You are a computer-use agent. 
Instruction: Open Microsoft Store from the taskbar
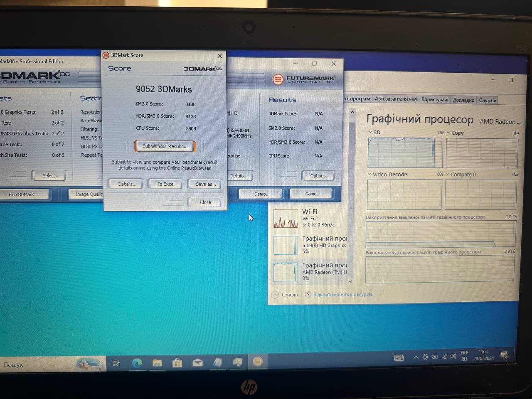pos(177,363)
